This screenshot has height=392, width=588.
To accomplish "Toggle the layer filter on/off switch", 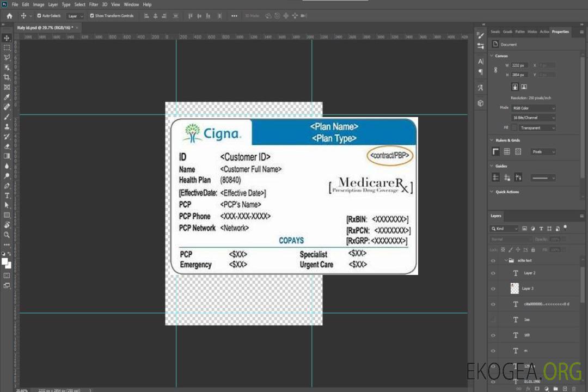I will tap(565, 228).
